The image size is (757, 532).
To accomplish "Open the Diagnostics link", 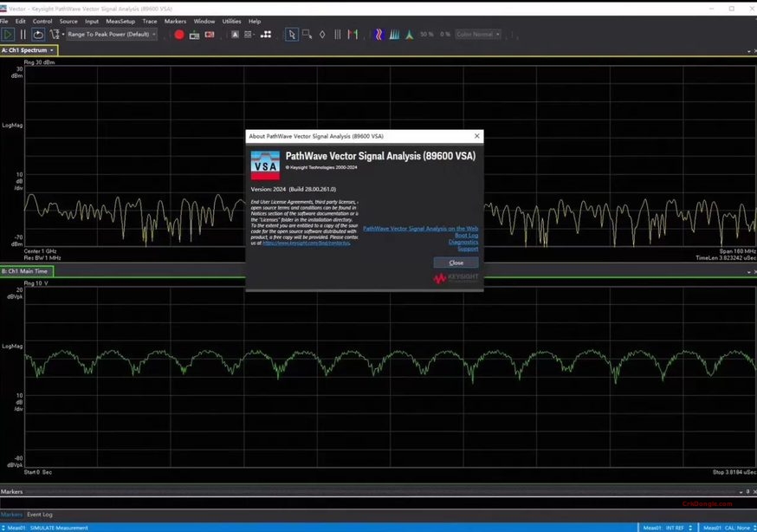I will [x=463, y=242].
